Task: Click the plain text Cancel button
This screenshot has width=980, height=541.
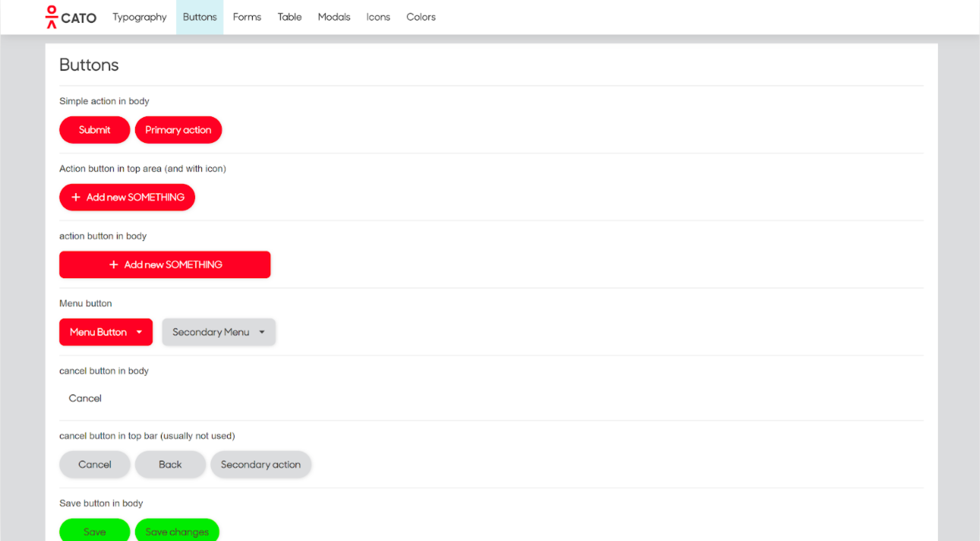Action: 85,398
